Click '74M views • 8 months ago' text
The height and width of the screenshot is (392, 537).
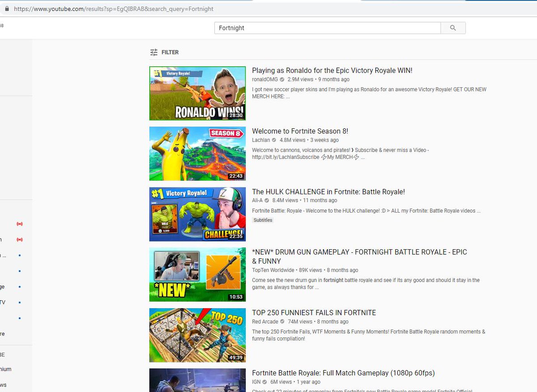click(x=318, y=322)
